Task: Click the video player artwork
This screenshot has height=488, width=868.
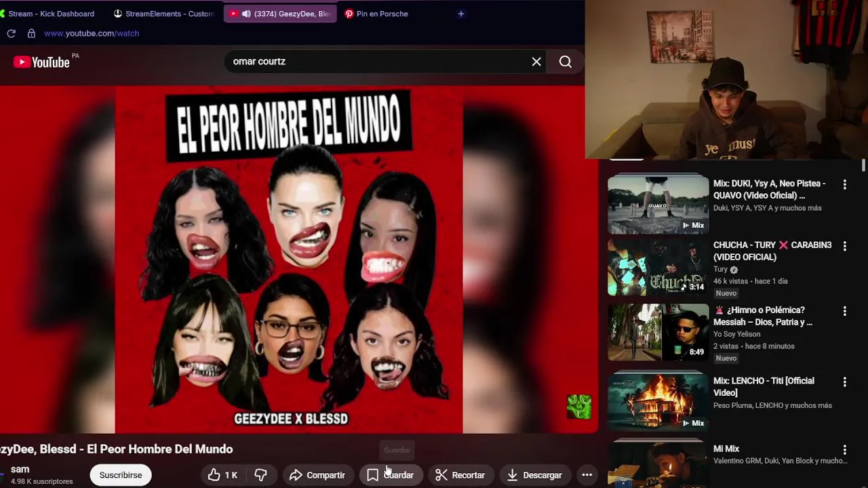Action: click(289, 259)
